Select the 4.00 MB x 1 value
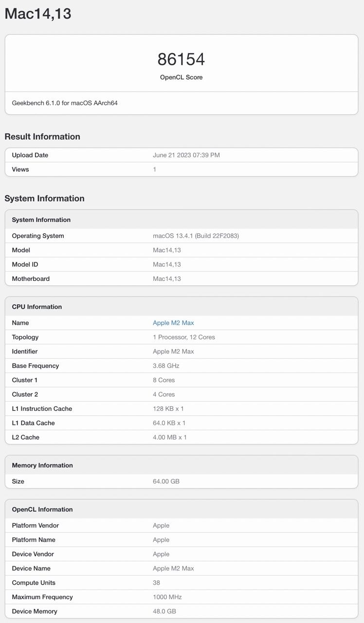Screen dimensions: 364x623 pos(170,438)
